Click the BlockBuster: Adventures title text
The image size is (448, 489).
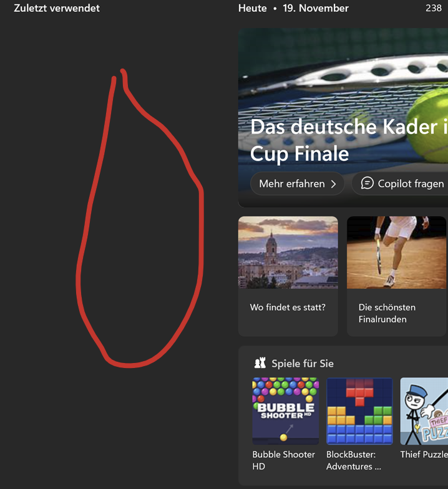click(353, 460)
